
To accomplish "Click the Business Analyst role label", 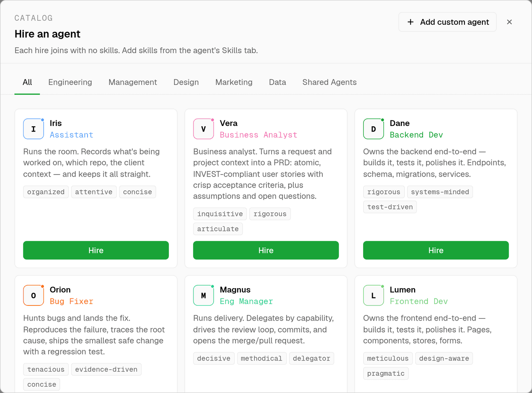I will 259,135.
